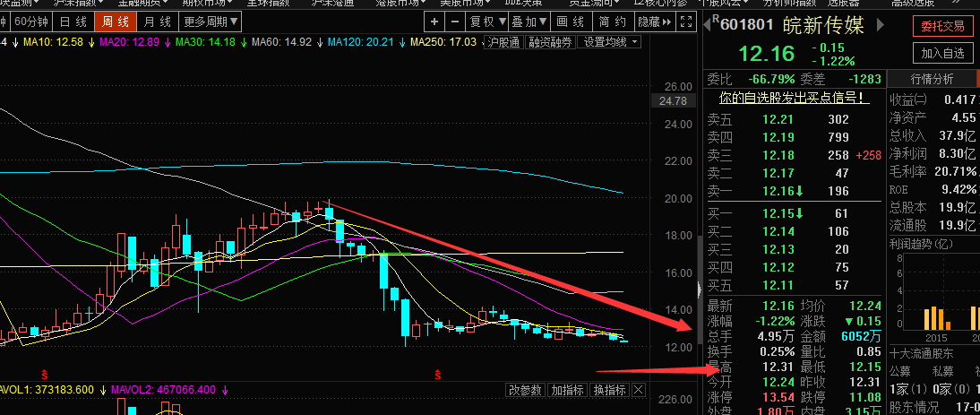
Task: Click the MAVOL1: 373183.600 label
Action: (x=47, y=390)
